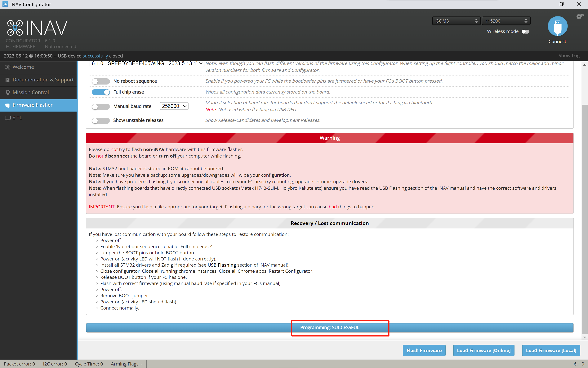Open Documentation & Support tab

coord(38,80)
